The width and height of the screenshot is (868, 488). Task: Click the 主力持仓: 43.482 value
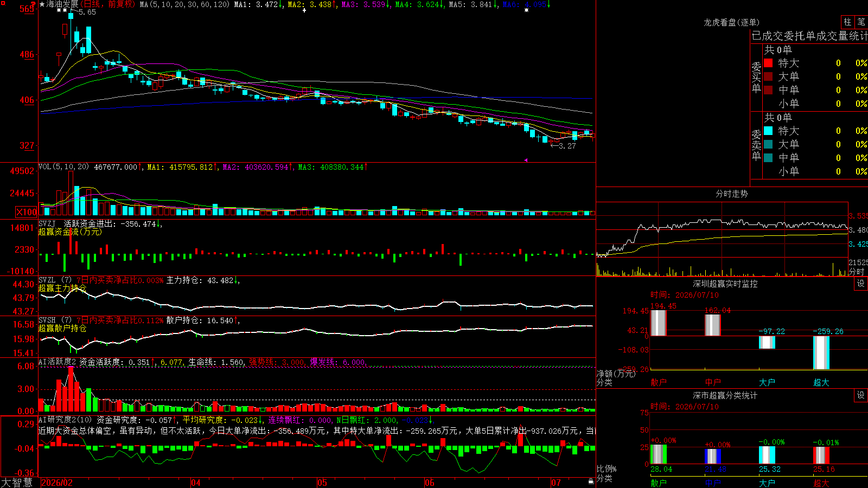click(201, 280)
